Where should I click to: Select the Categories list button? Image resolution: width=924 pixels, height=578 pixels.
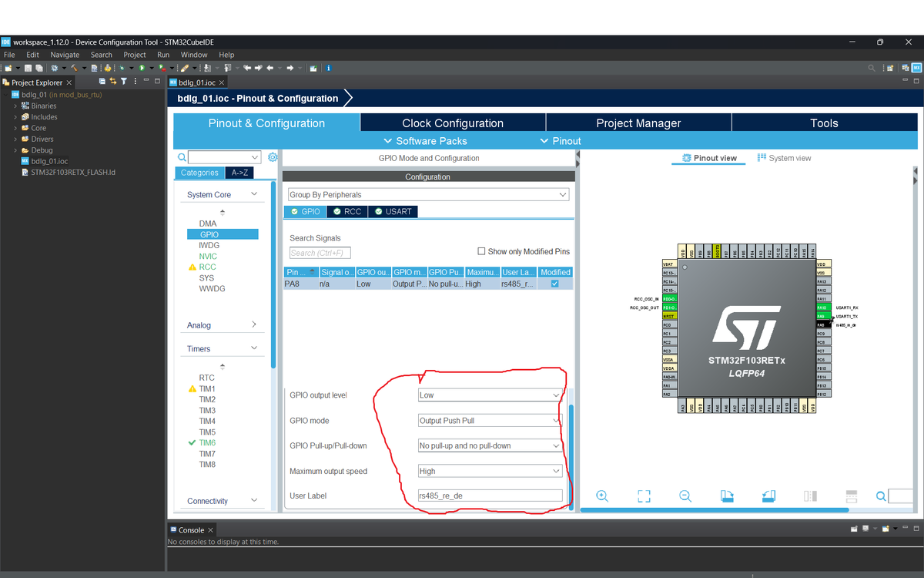click(x=199, y=173)
